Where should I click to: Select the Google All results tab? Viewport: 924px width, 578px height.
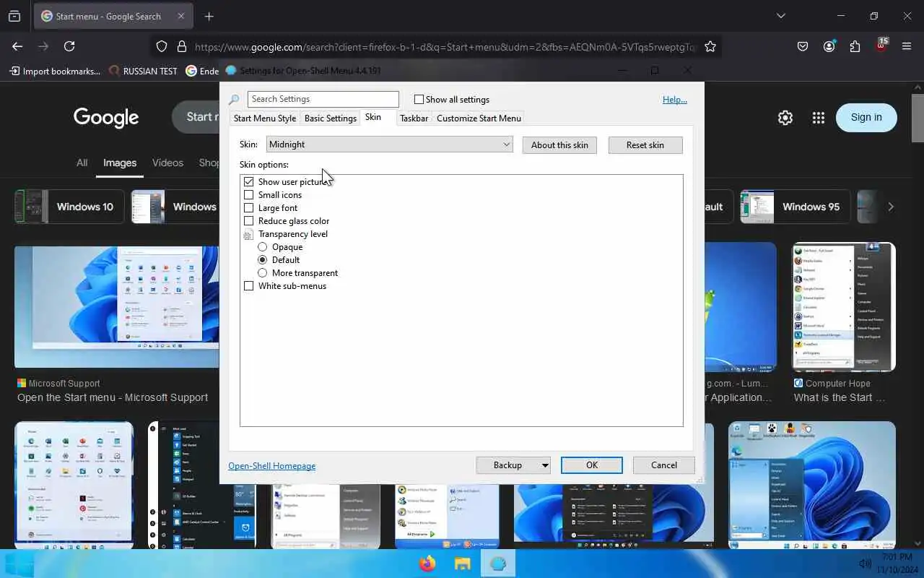point(82,163)
